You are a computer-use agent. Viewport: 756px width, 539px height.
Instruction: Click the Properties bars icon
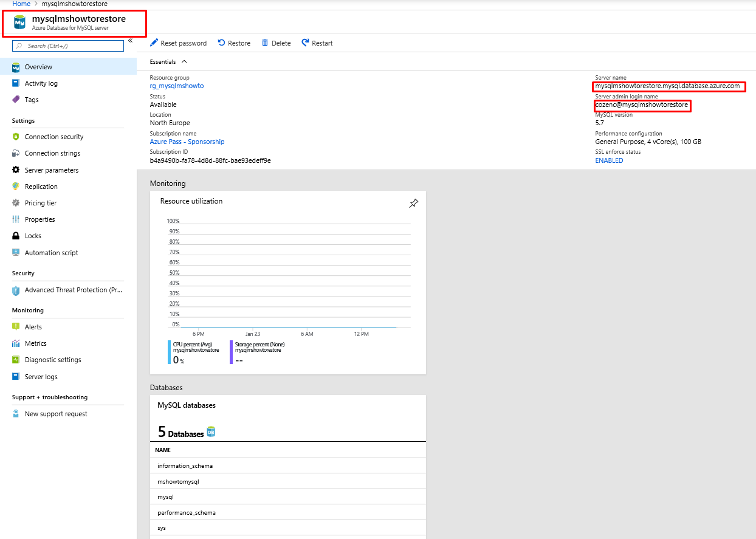coord(16,219)
